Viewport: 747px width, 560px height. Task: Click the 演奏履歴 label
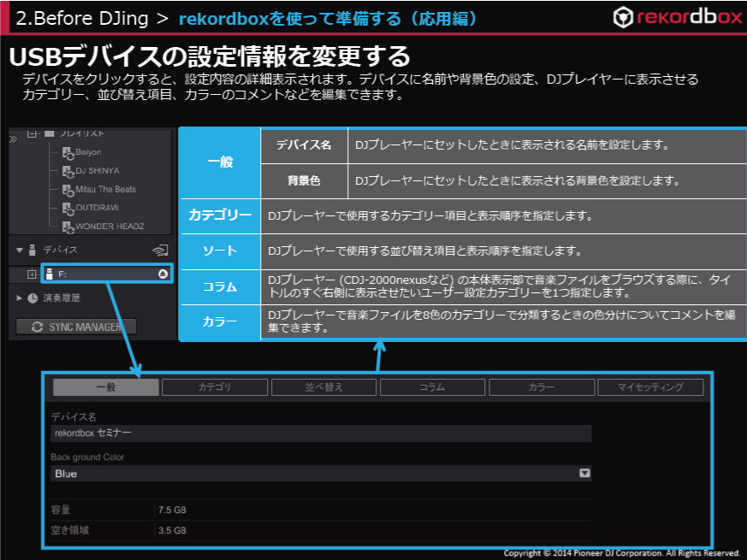[62, 298]
